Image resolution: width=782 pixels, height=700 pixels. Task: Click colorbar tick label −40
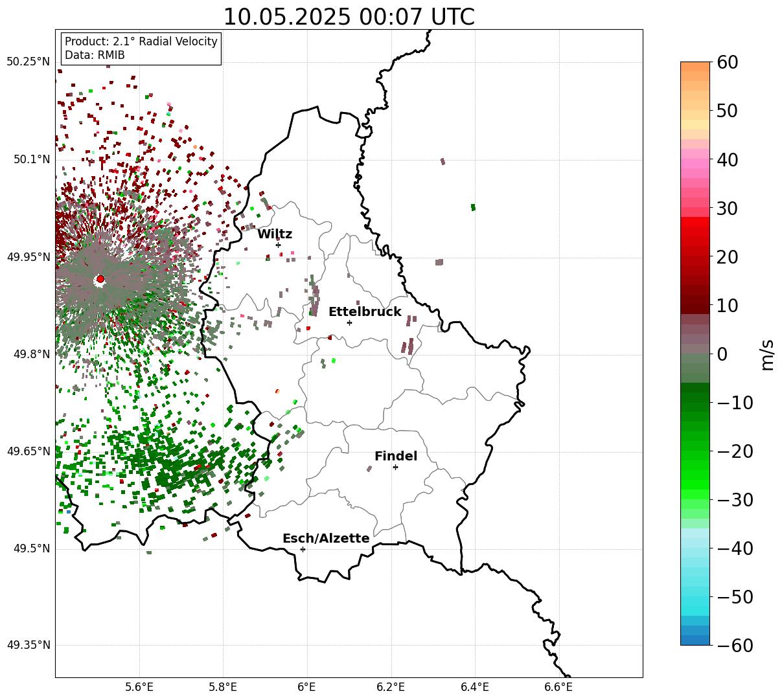735,548
